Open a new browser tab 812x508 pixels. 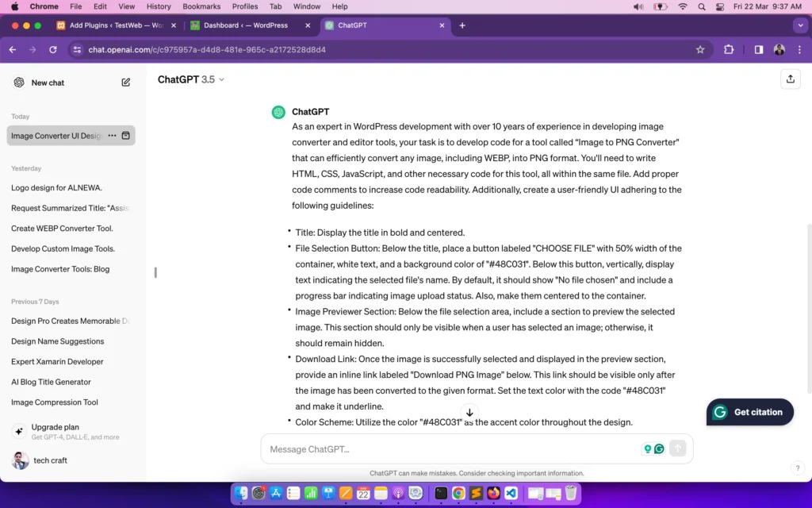coord(462,25)
